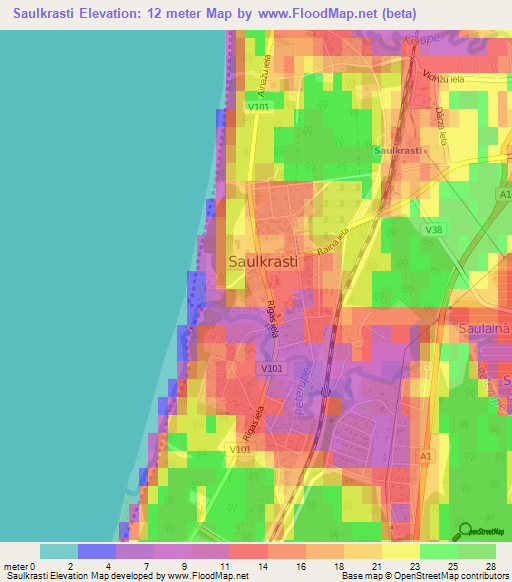The width and height of the screenshot is (512, 582).
Task: Click the light green 25 meter legend swatch
Action: click(477, 551)
